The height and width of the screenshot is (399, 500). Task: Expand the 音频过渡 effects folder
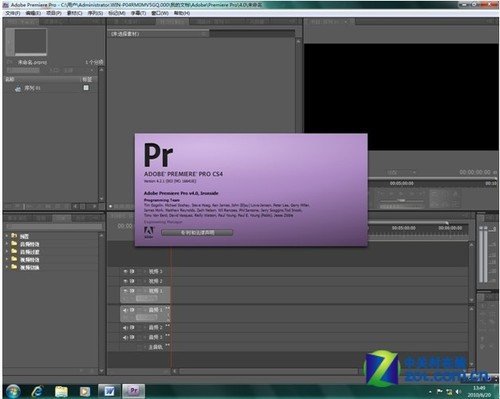click(x=7, y=251)
